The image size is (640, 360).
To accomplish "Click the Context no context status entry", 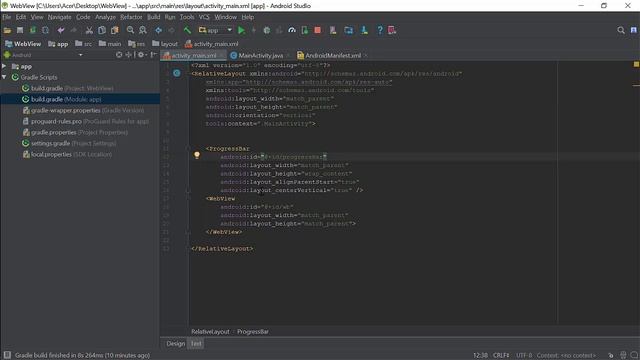I will (x=566, y=355).
